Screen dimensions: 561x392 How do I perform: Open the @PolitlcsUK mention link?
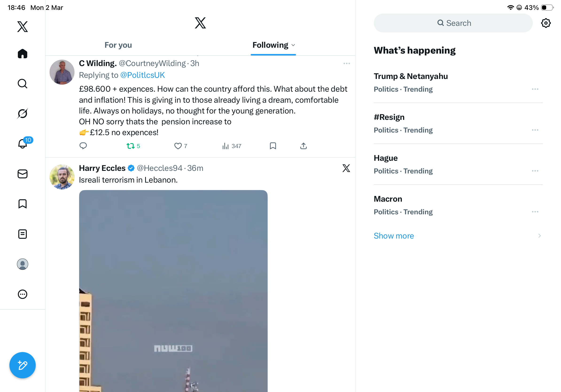(x=142, y=75)
